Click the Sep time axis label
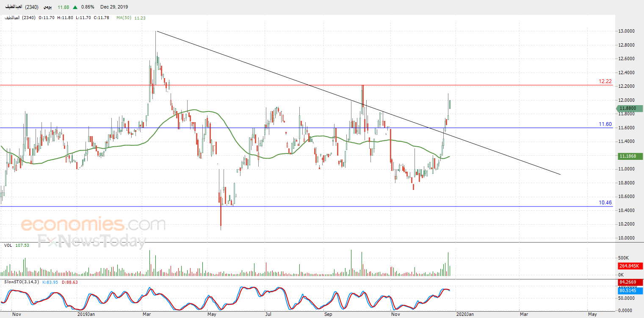The height and width of the screenshot is (318, 644). [x=329, y=314]
